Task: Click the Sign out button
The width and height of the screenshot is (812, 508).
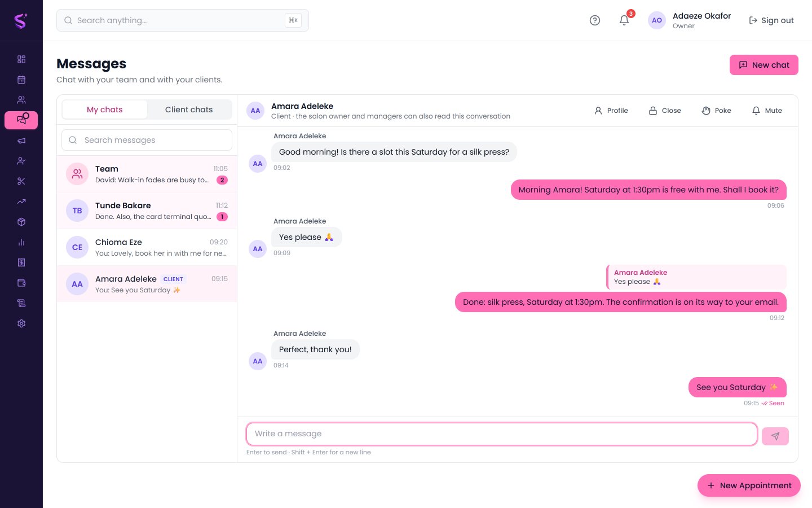Action: click(x=771, y=20)
